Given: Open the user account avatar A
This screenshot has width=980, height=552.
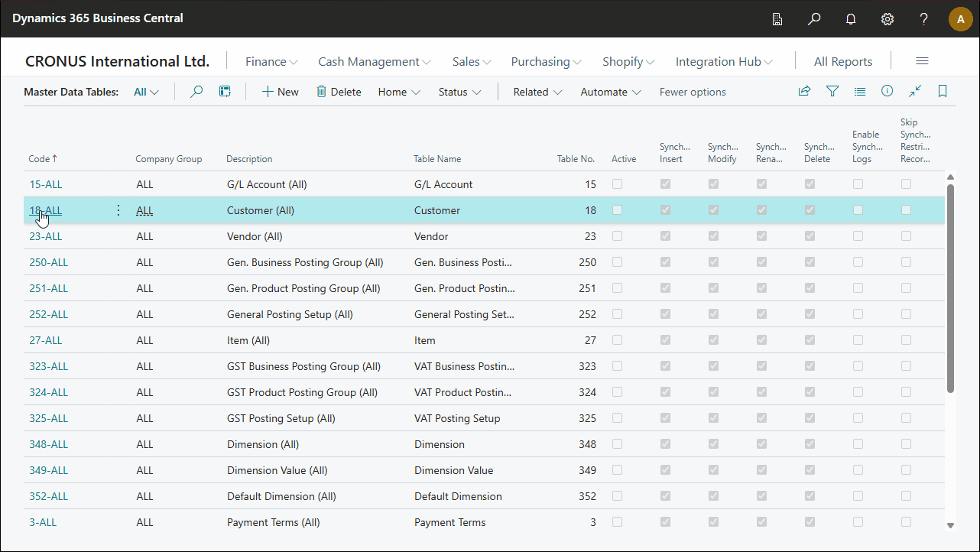Looking at the screenshot, I should (x=961, y=18).
